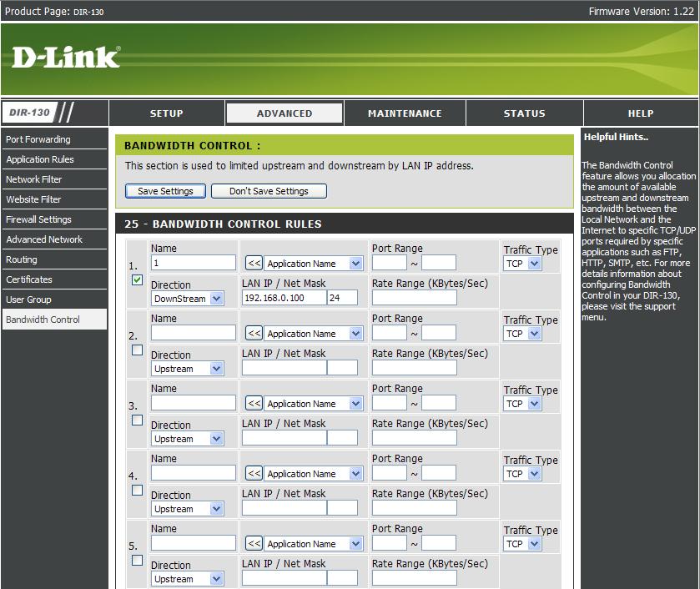This screenshot has height=589, width=700.
Task: Click rule 3 Port Range start field
Action: (390, 403)
